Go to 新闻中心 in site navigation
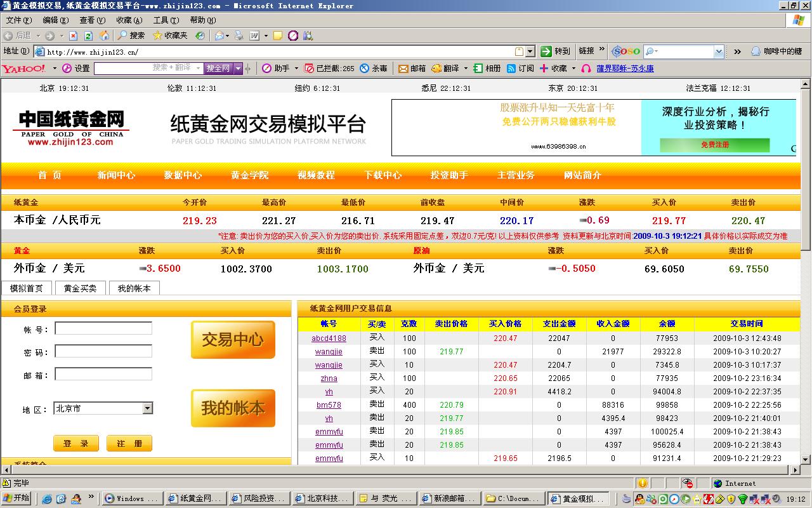812x508 pixels. click(116, 175)
